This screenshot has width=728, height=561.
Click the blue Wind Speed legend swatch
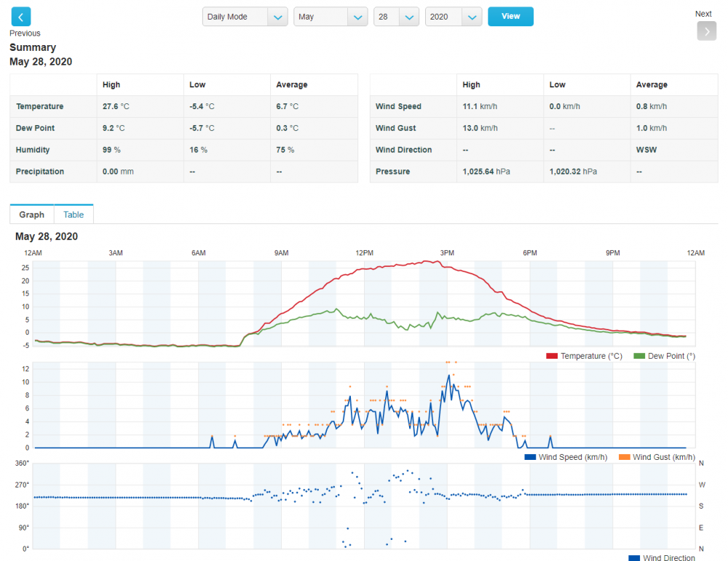pyautogui.click(x=530, y=457)
